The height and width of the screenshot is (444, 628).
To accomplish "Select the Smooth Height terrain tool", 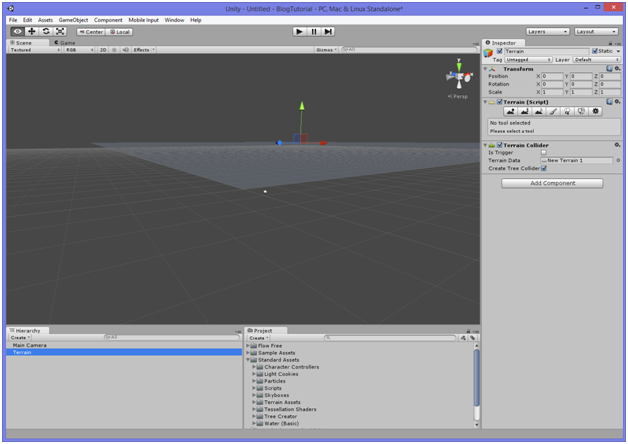I will click(x=539, y=112).
